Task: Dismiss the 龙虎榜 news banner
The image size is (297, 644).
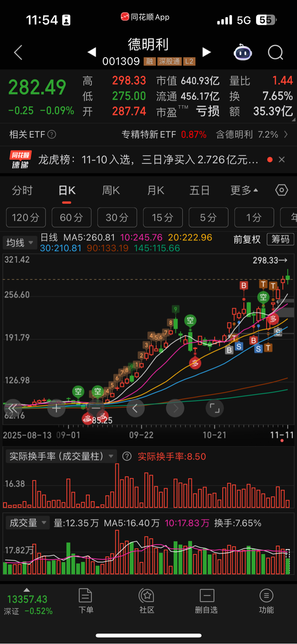Action: click(282, 160)
